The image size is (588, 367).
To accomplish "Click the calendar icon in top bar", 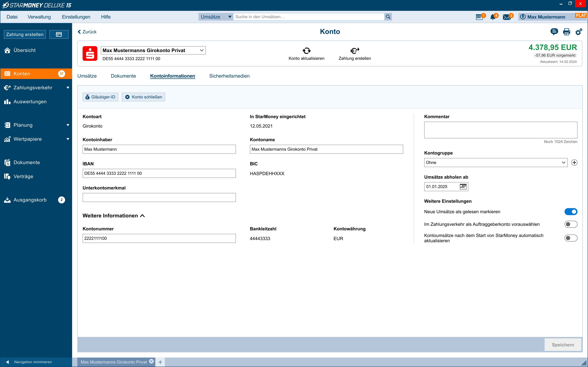I will coord(479,17).
